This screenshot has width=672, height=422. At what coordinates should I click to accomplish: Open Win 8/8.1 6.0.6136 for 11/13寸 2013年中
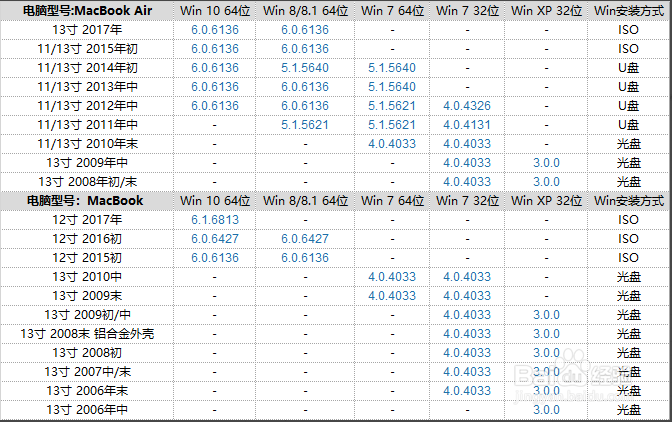pos(305,87)
